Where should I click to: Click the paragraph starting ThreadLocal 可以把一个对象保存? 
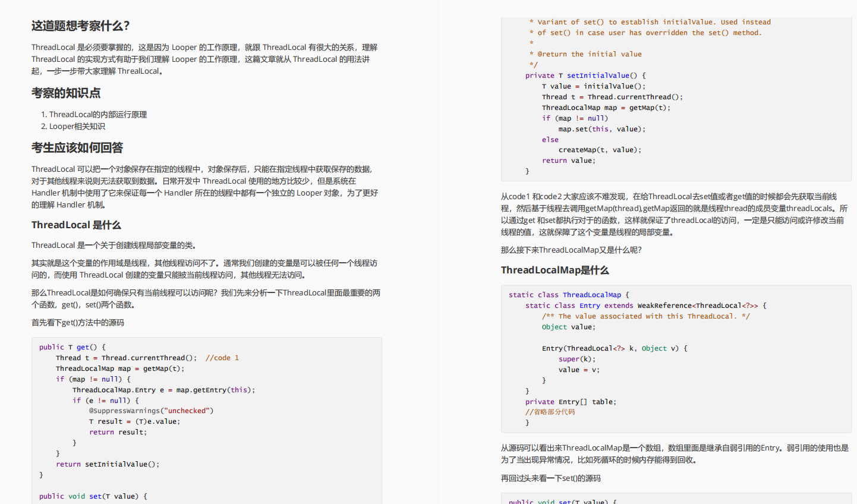coord(205,187)
